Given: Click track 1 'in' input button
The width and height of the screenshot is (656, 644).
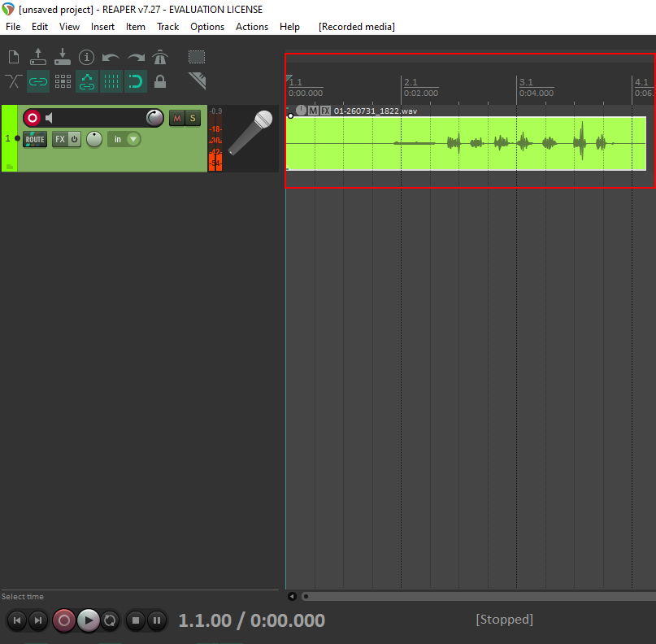Looking at the screenshot, I should point(118,139).
